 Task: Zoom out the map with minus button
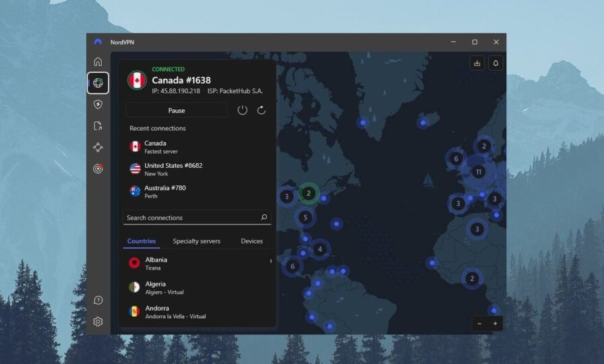click(479, 324)
